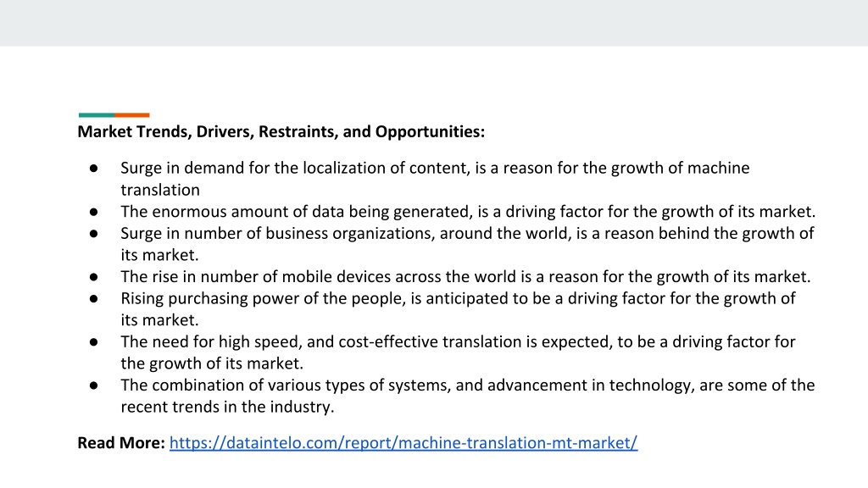The height and width of the screenshot is (488, 868).
Task: Click the gray header band at the top
Action: coord(434,23)
